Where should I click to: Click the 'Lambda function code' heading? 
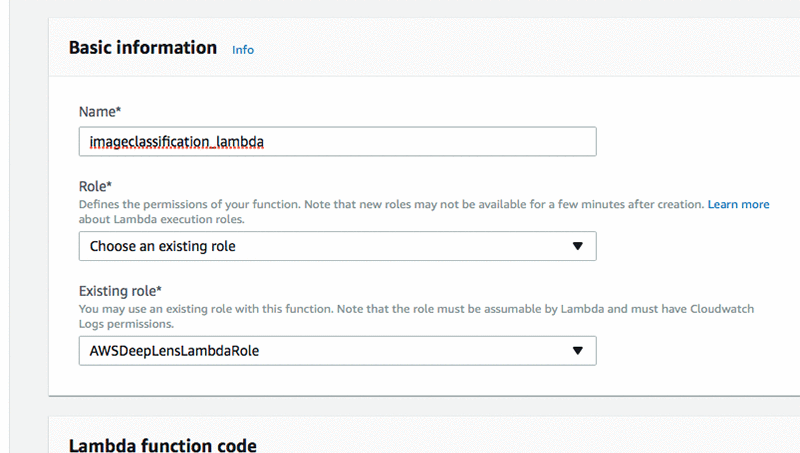[162, 445]
